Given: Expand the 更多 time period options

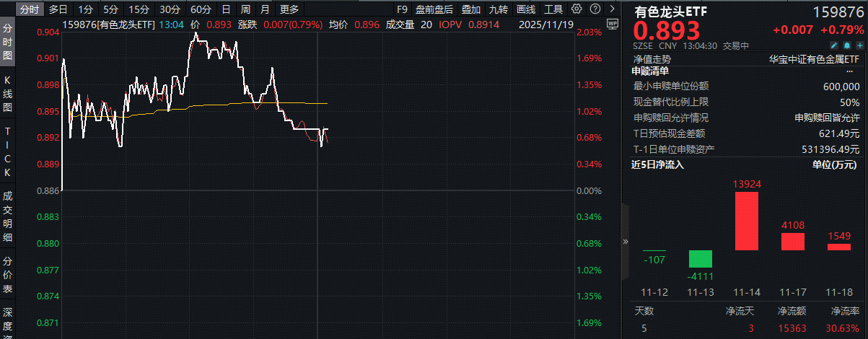Looking at the screenshot, I should (289, 9).
